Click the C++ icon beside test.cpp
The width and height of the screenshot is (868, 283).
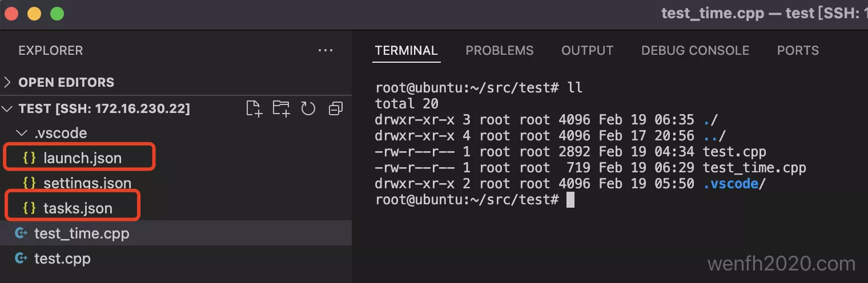click(22, 258)
